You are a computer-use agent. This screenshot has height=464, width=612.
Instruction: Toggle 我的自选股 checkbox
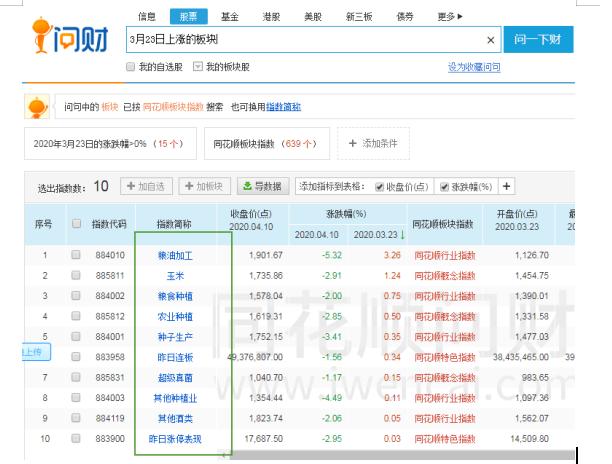pos(130,67)
